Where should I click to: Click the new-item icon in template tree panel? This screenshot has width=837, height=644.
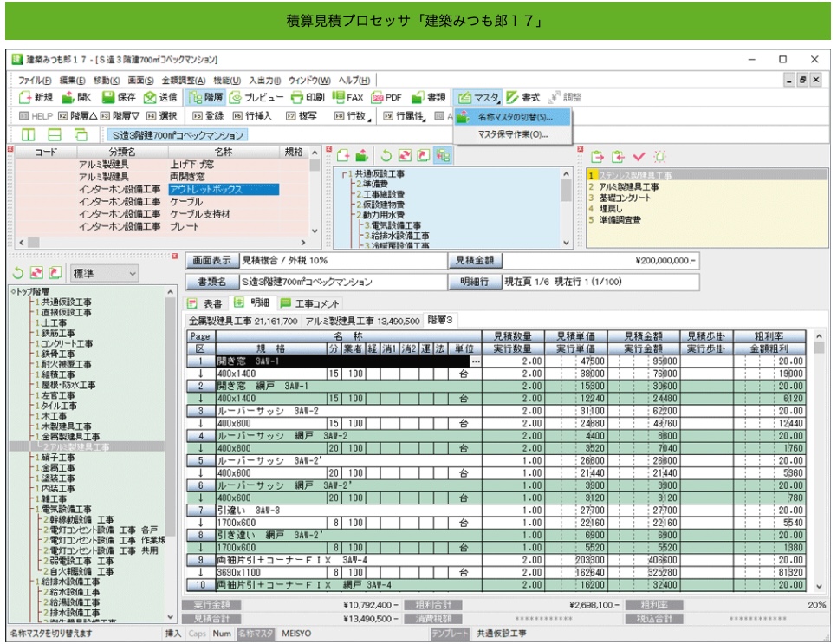coord(343,155)
